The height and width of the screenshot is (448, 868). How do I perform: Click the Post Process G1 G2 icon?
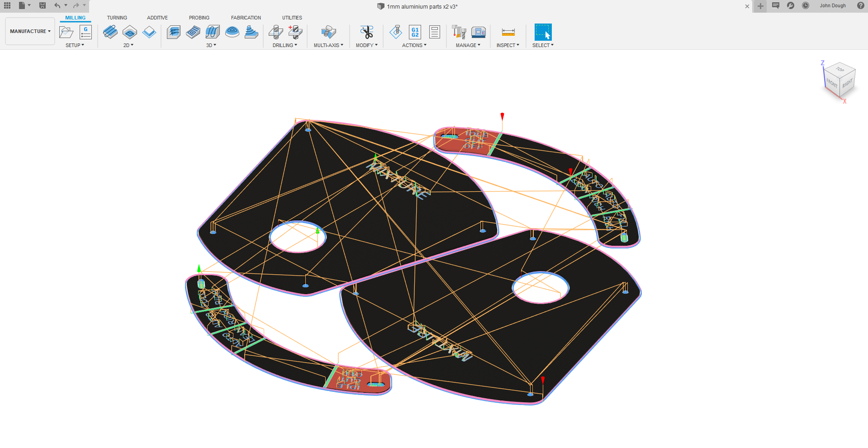(x=415, y=32)
